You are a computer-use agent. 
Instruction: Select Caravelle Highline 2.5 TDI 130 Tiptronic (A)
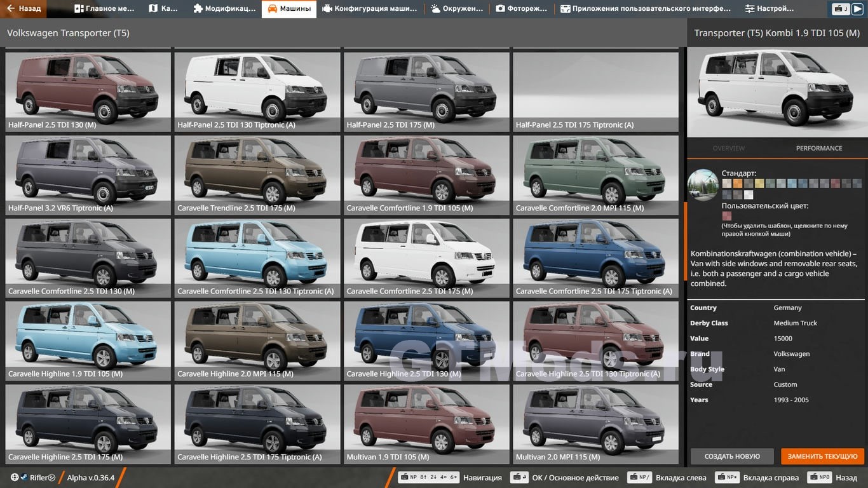point(596,341)
